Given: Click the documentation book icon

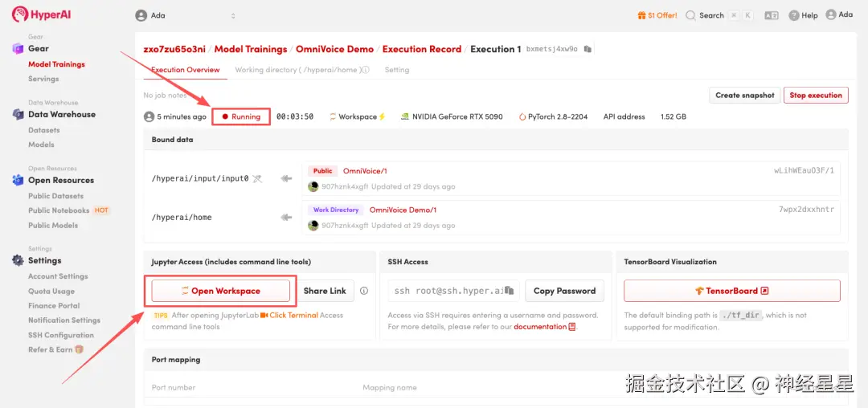Looking at the screenshot, I should click(x=572, y=327).
